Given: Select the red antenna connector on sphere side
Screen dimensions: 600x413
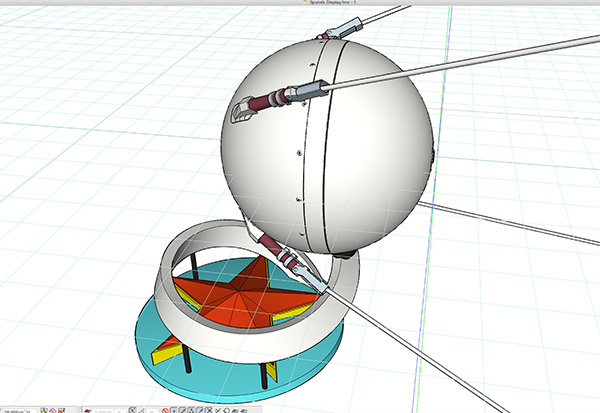Looking at the screenshot, I should click(268, 100).
